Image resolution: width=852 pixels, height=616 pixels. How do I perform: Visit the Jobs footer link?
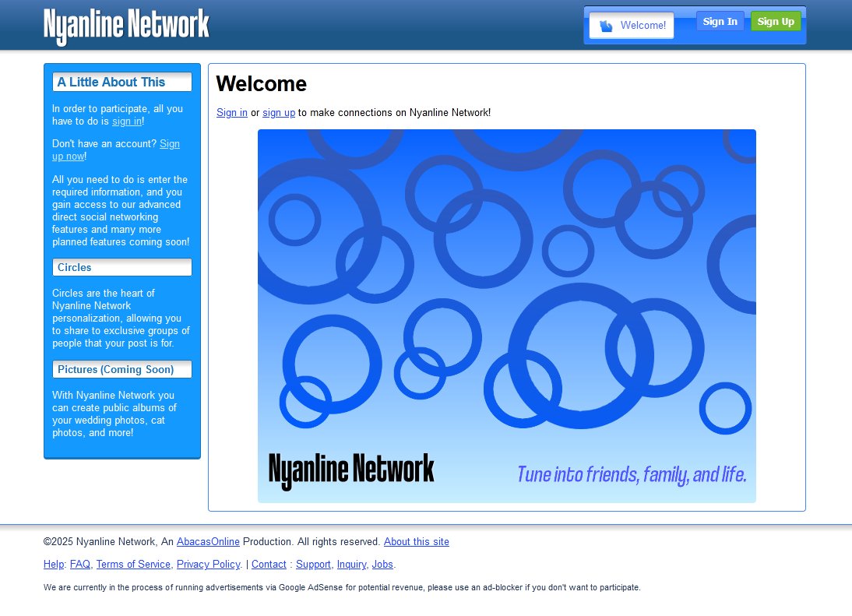point(382,564)
